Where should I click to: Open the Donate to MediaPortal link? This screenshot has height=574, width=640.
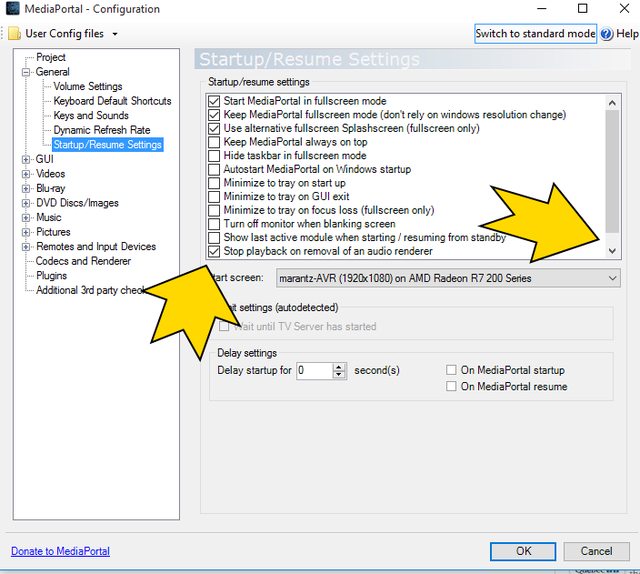pyautogui.click(x=60, y=551)
